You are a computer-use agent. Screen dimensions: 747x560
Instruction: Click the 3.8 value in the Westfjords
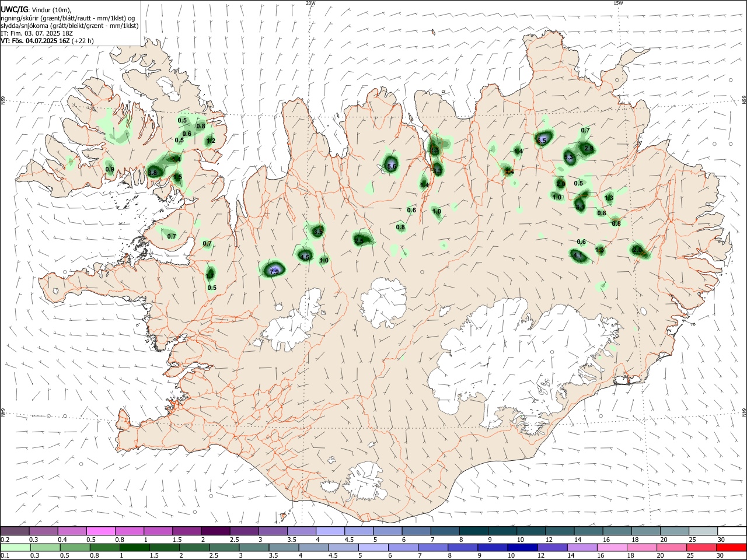click(x=153, y=173)
